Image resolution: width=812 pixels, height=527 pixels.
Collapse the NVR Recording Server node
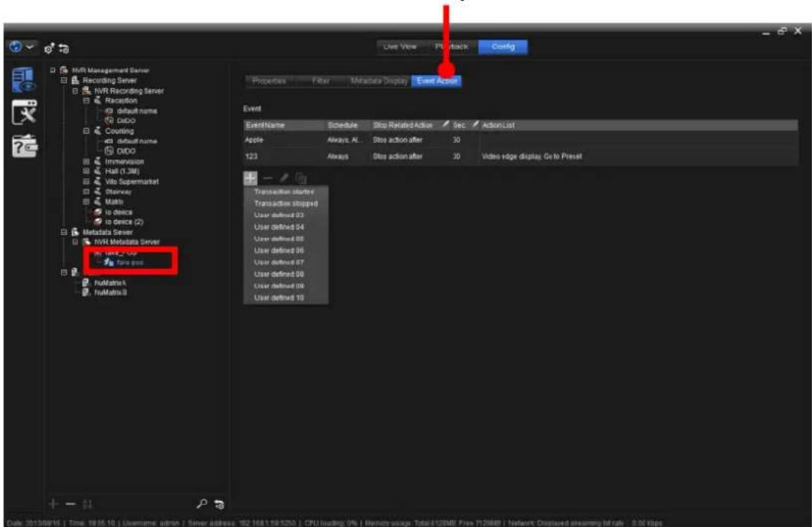tap(76, 91)
